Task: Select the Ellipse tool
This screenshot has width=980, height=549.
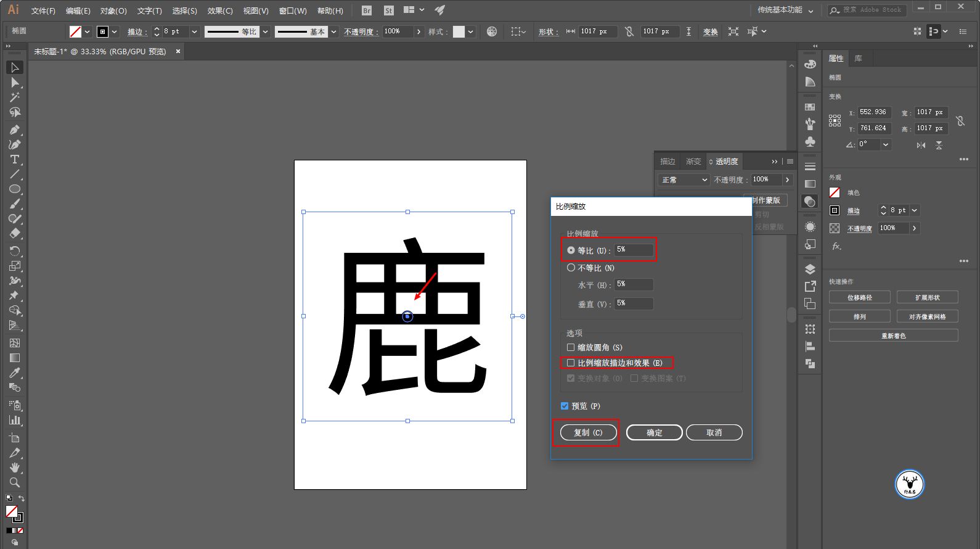Action: pyautogui.click(x=15, y=189)
